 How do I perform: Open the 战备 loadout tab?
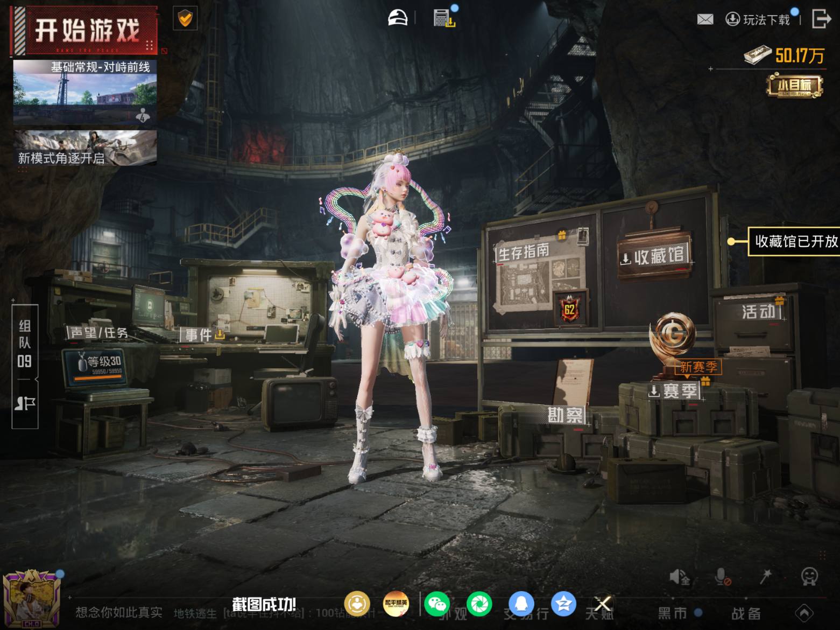(746, 613)
